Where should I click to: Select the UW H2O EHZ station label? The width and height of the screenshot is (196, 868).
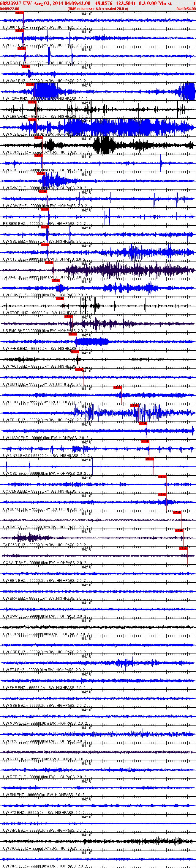pyautogui.click(x=44, y=45)
